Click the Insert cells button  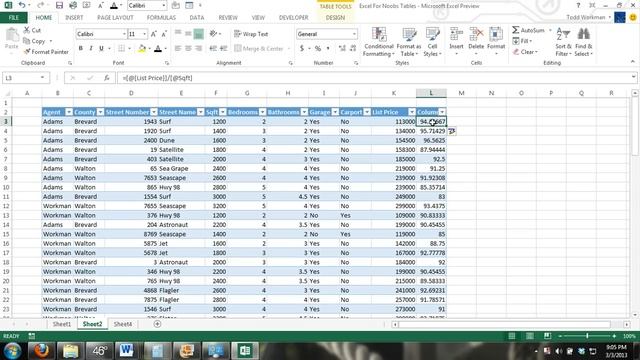[x=456, y=42]
